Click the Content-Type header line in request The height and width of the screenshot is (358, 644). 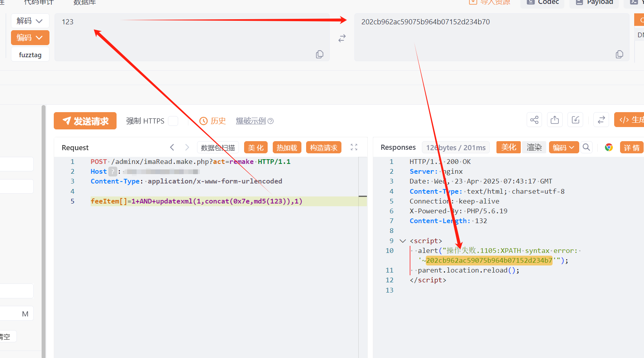point(186,181)
